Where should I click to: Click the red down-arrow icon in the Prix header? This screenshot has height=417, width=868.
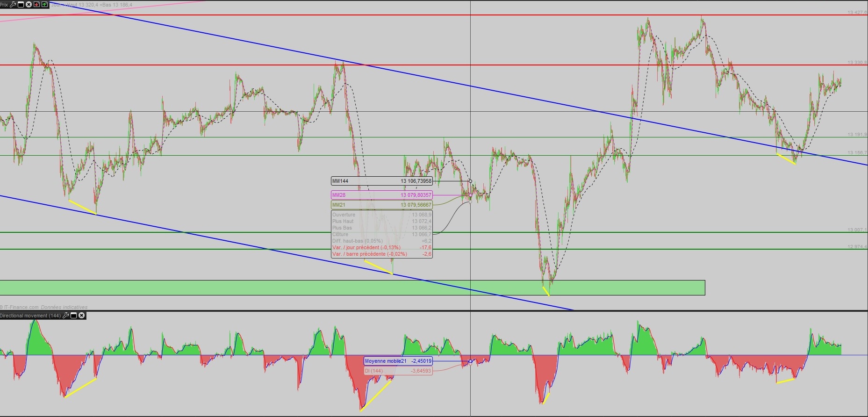coord(36,4)
